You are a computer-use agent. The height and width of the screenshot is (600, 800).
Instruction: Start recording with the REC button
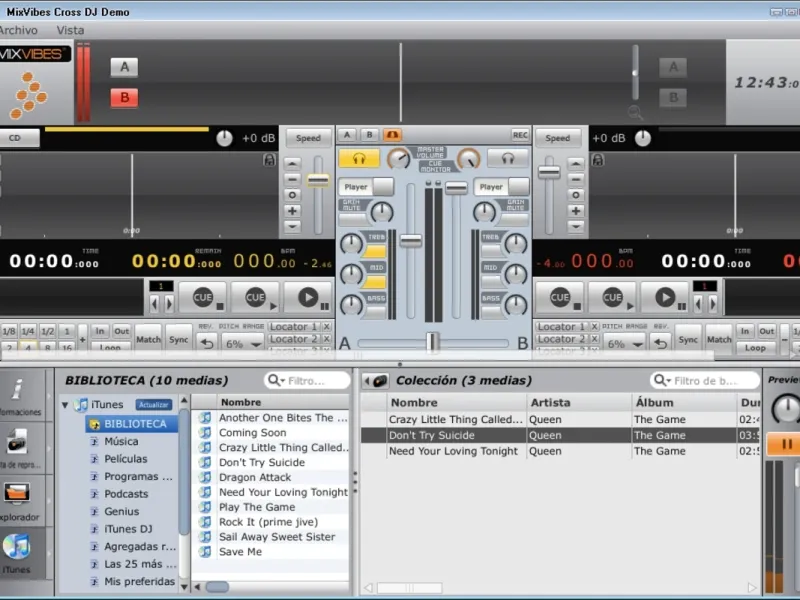(520, 135)
